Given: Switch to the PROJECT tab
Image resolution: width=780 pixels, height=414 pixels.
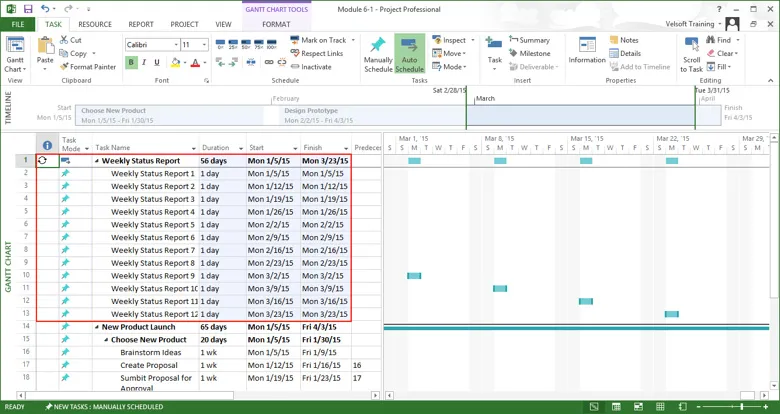Looking at the screenshot, I should click(x=184, y=24).
